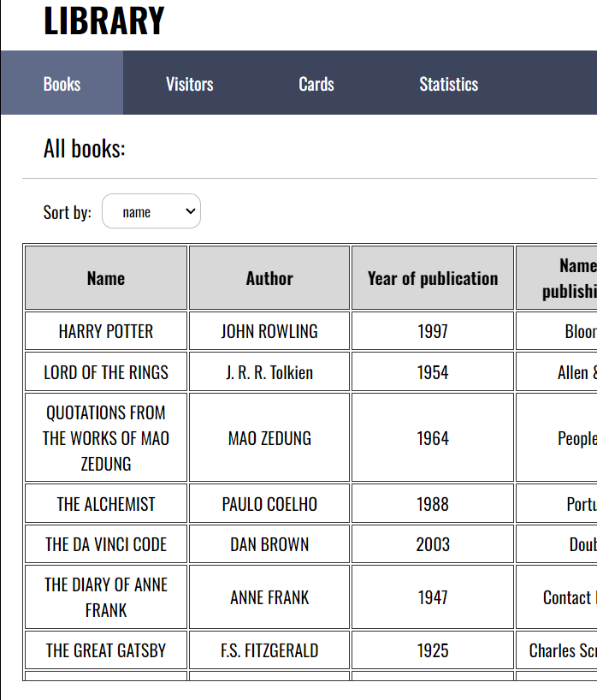Select the LORD OF THE RINGS cell

click(x=106, y=372)
